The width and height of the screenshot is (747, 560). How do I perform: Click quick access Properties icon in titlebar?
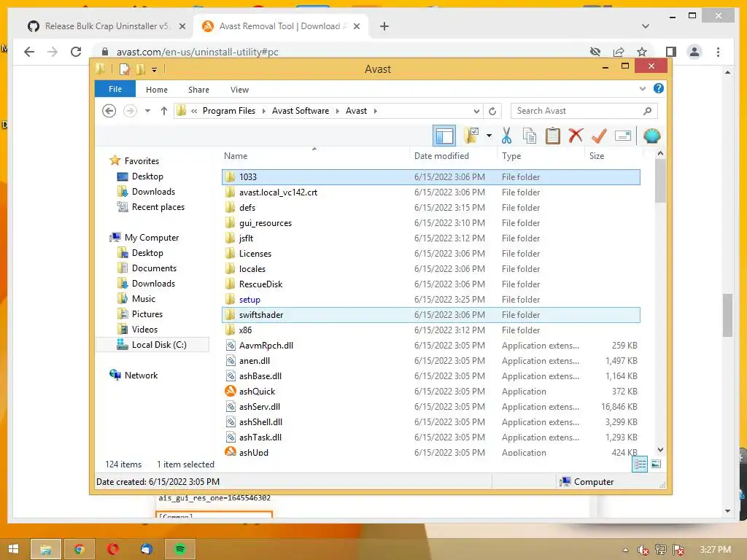point(124,69)
